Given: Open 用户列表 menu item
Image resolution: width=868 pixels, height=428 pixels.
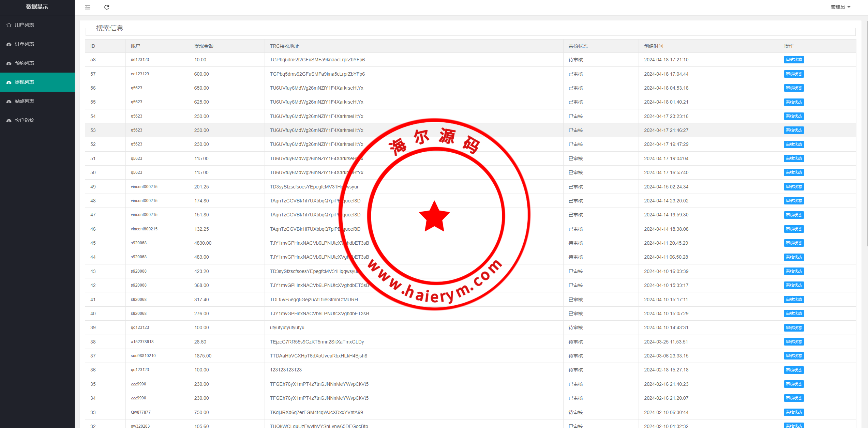Looking at the screenshot, I should pos(24,25).
